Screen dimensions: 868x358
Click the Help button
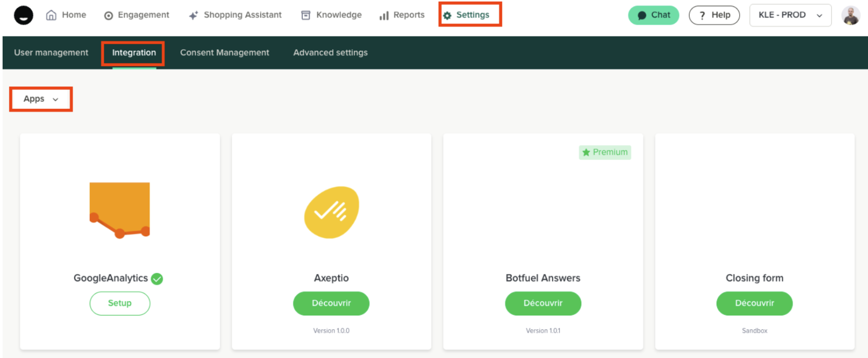pos(714,15)
